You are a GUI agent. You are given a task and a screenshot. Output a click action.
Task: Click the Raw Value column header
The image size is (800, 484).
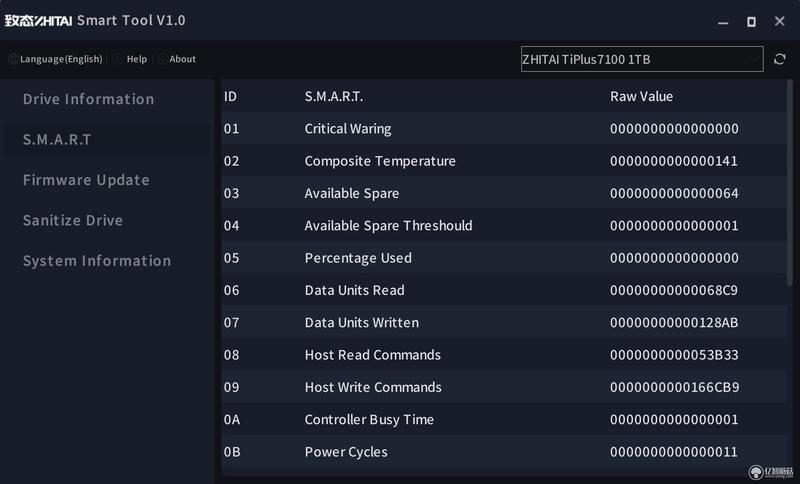pyautogui.click(x=641, y=96)
